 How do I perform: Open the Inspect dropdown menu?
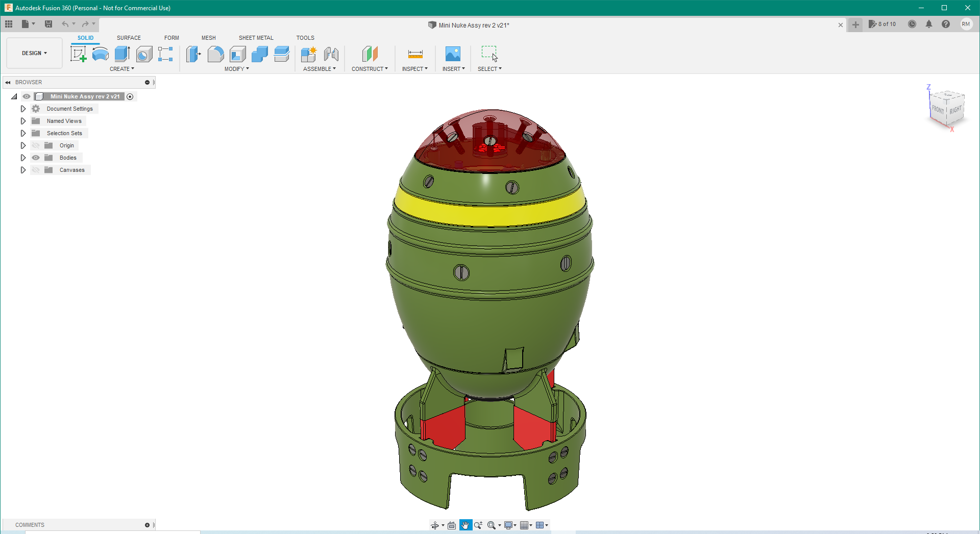(x=415, y=69)
